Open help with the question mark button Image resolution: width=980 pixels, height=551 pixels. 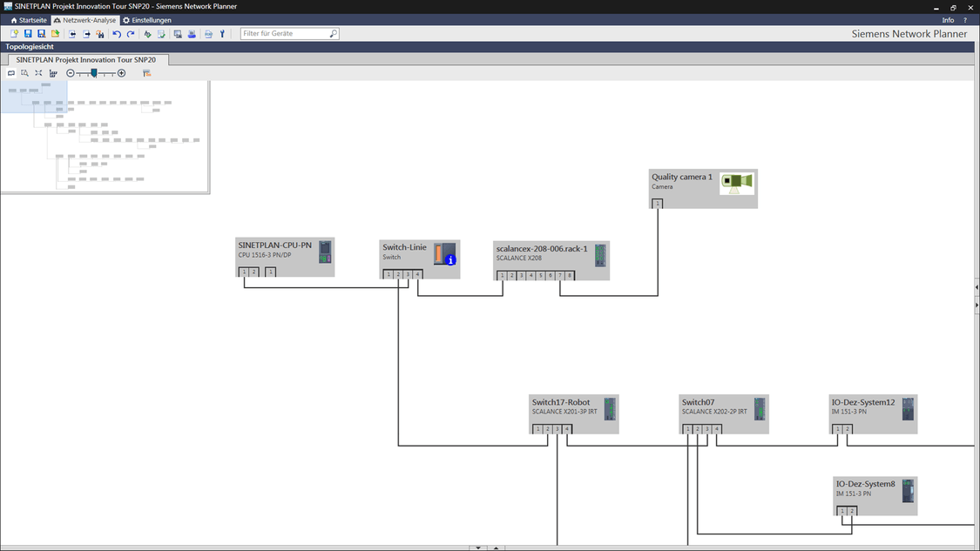[x=963, y=19]
